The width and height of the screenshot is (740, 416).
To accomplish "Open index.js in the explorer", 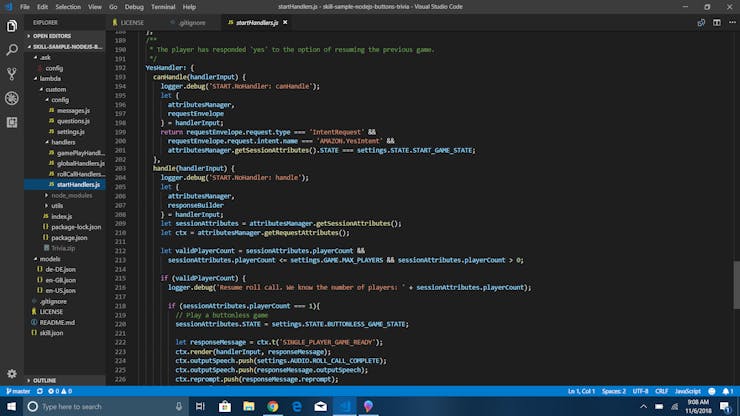I will point(62,216).
